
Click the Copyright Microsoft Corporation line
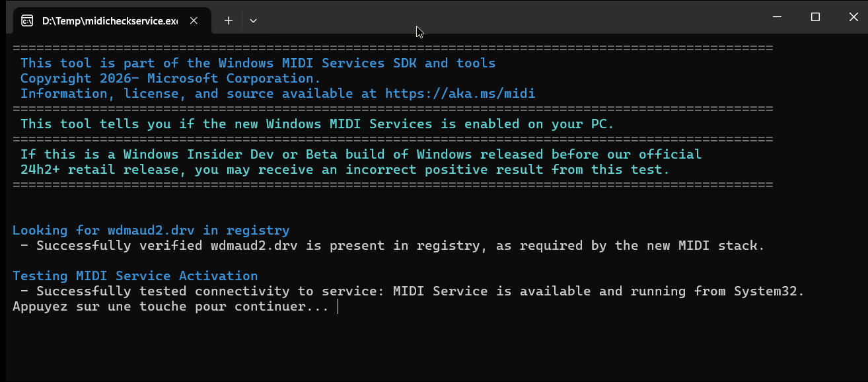click(x=170, y=78)
